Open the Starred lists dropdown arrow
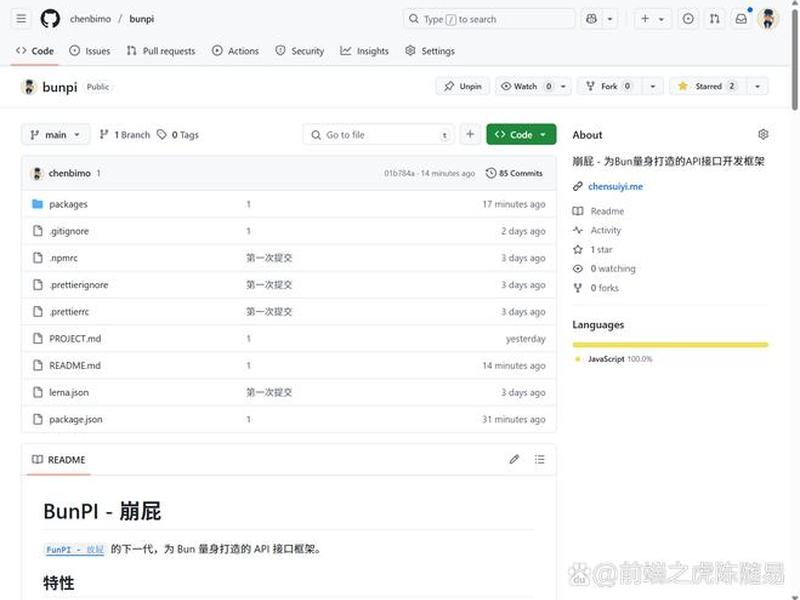This screenshot has width=800, height=600. point(757,86)
